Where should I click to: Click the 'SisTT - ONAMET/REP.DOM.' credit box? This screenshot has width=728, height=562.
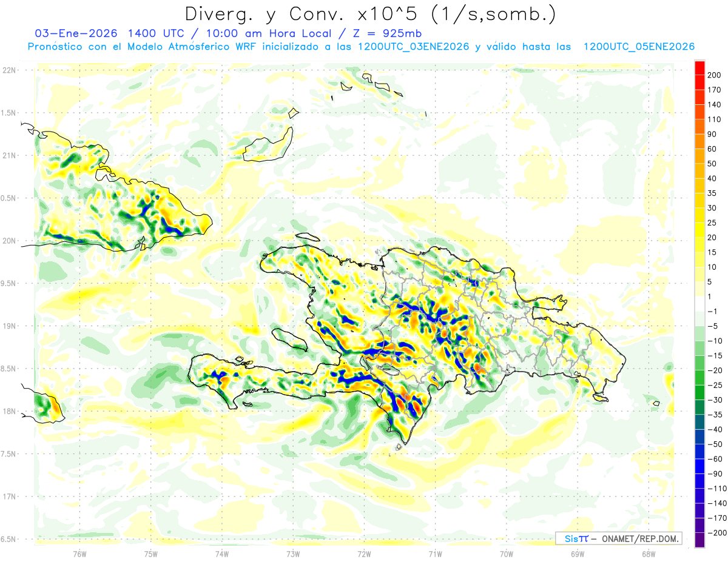(x=619, y=538)
